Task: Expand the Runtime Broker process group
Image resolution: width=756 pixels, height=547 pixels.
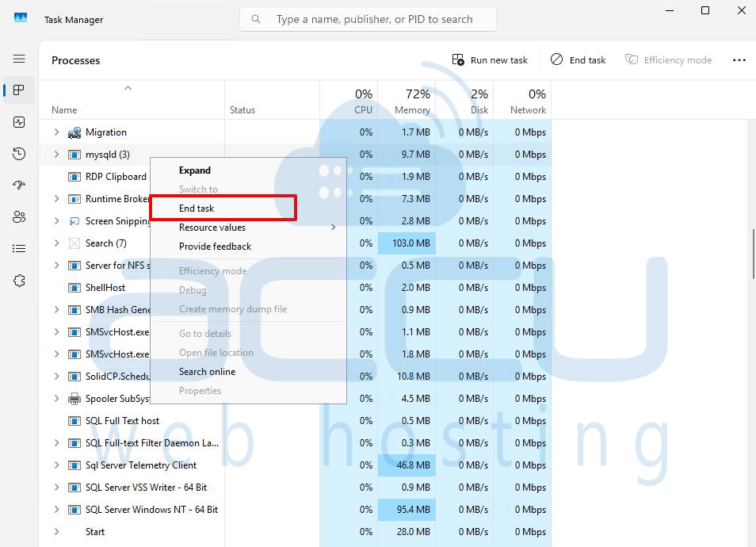Action: click(56, 199)
